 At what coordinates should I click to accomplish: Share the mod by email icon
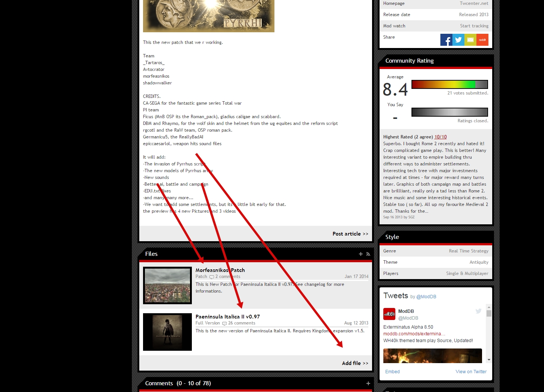470,40
